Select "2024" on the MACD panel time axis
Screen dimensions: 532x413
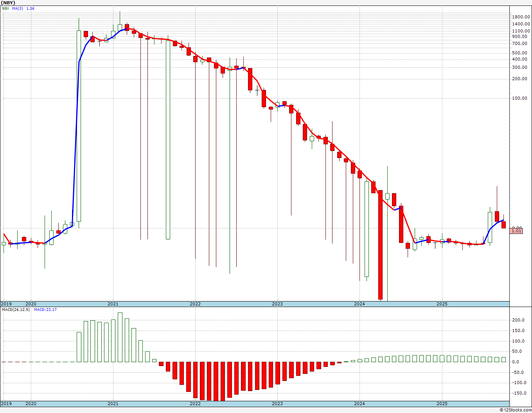point(359,404)
